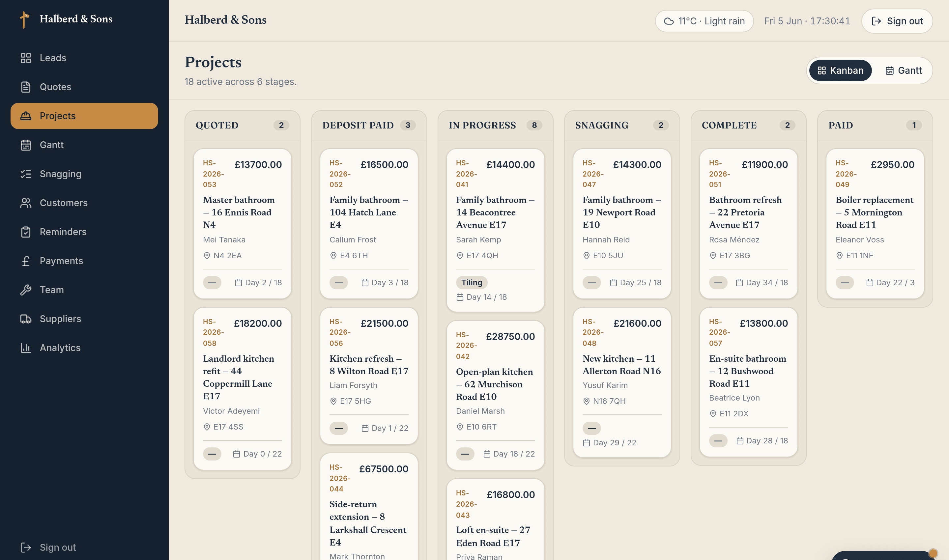Click En-suite bathroom 12 Bushwood Road title
The image size is (949, 560).
747,371
